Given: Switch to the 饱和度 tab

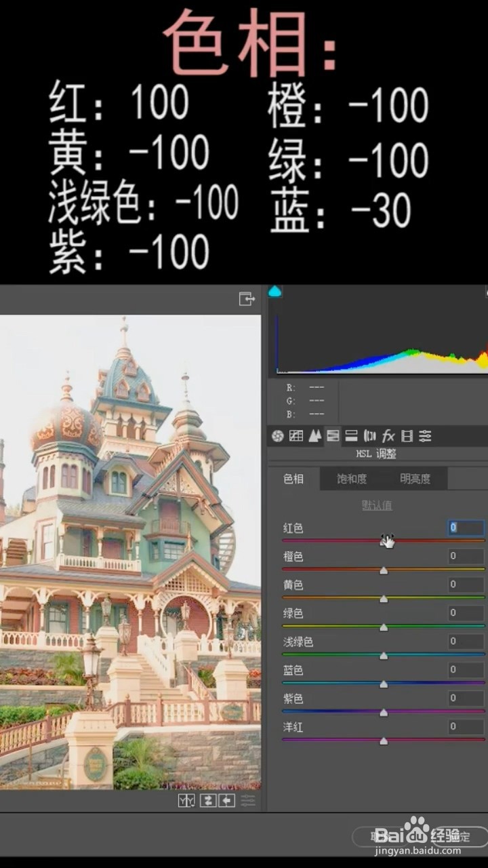Looking at the screenshot, I should click(352, 479).
